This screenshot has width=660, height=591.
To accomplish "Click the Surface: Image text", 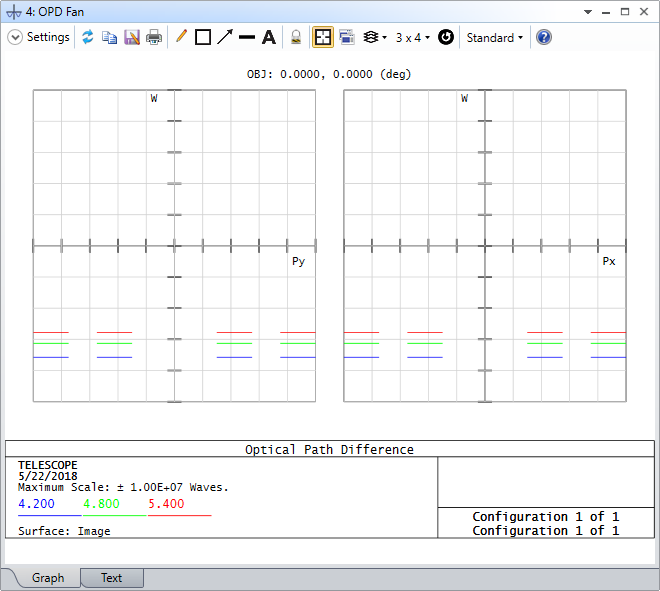I will tap(64, 531).
